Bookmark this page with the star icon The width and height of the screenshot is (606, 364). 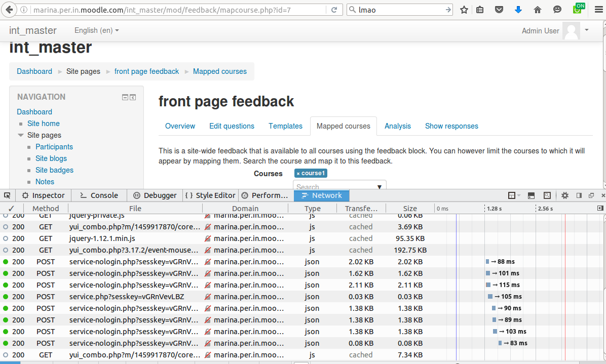[x=464, y=10]
